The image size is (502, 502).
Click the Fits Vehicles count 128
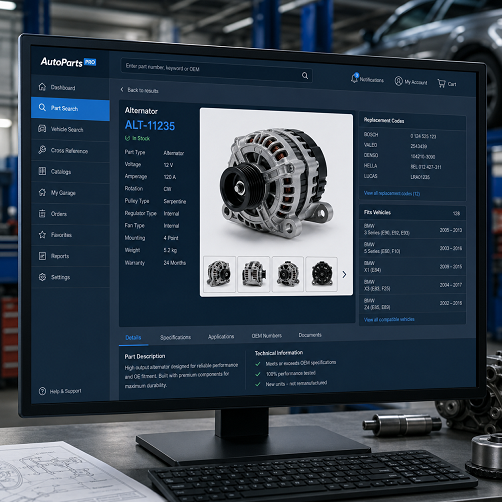457,213
